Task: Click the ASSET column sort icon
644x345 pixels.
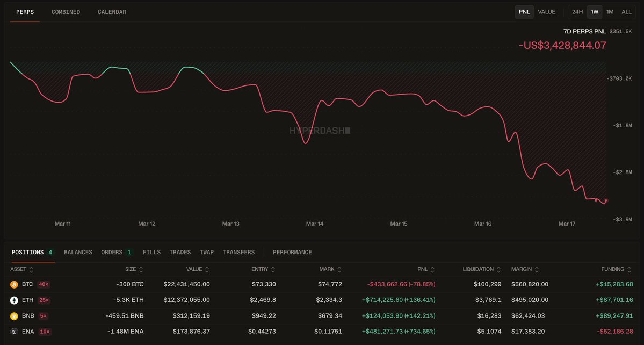Action: (x=31, y=269)
